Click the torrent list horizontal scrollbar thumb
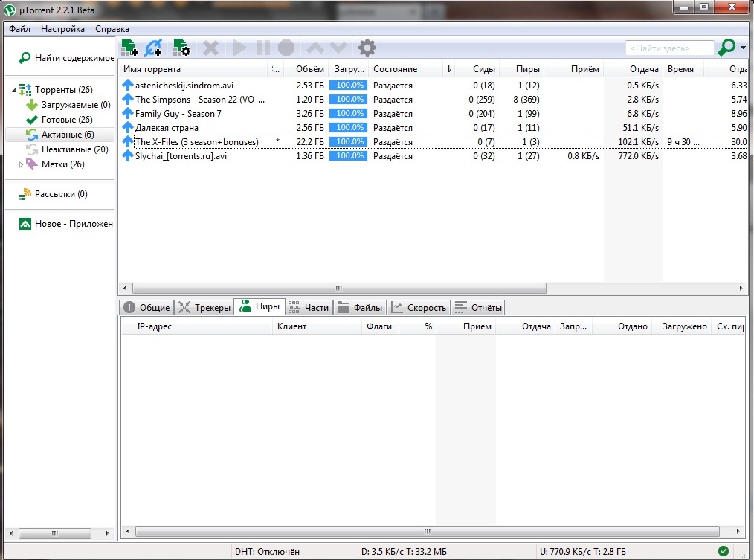This screenshot has width=754, height=560. (x=339, y=288)
